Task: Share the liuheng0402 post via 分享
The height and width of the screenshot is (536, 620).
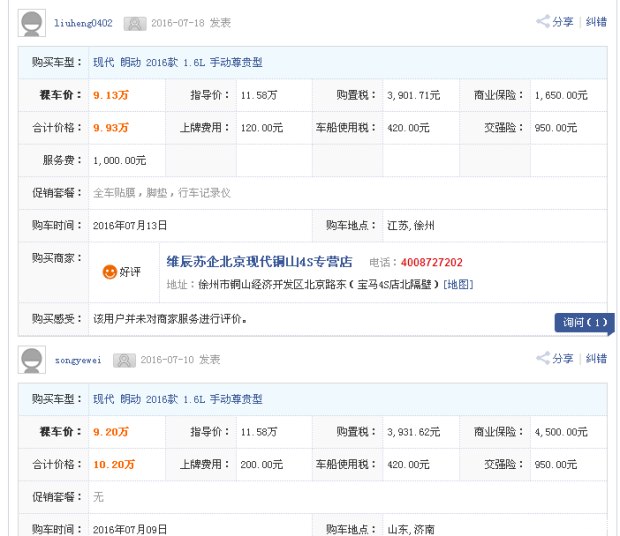Action: point(555,22)
